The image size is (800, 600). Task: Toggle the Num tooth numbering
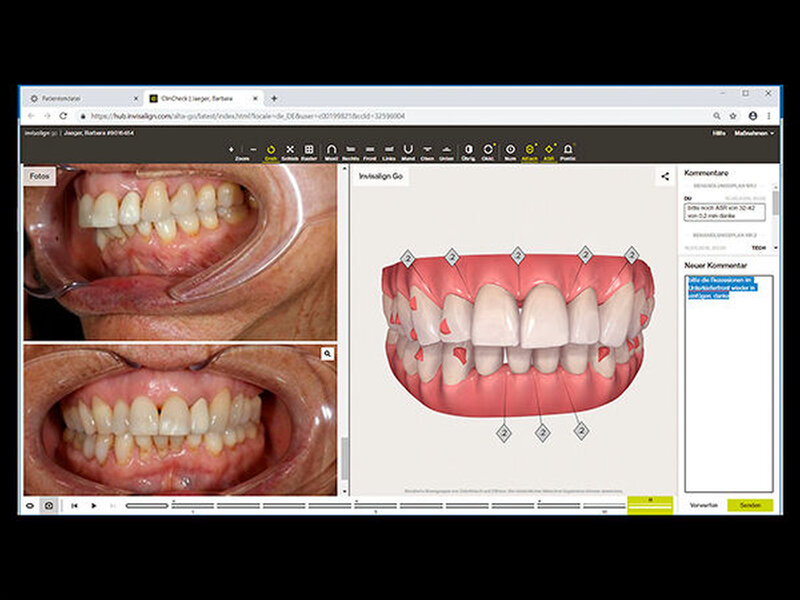(x=510, y=152)
